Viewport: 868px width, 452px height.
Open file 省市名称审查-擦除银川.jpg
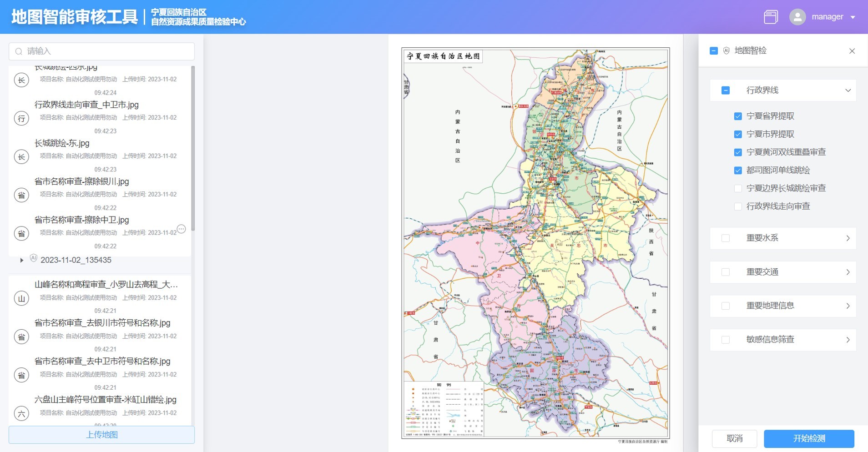[x=82, y=181]
